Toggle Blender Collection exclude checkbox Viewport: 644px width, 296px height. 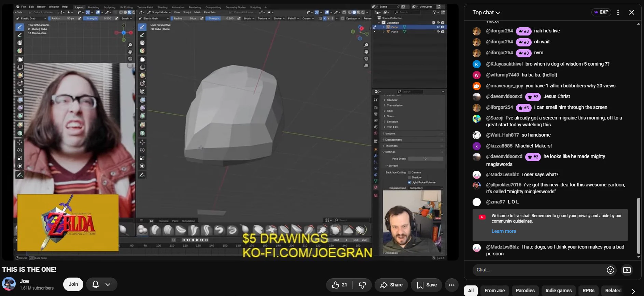tap(434, 23)
